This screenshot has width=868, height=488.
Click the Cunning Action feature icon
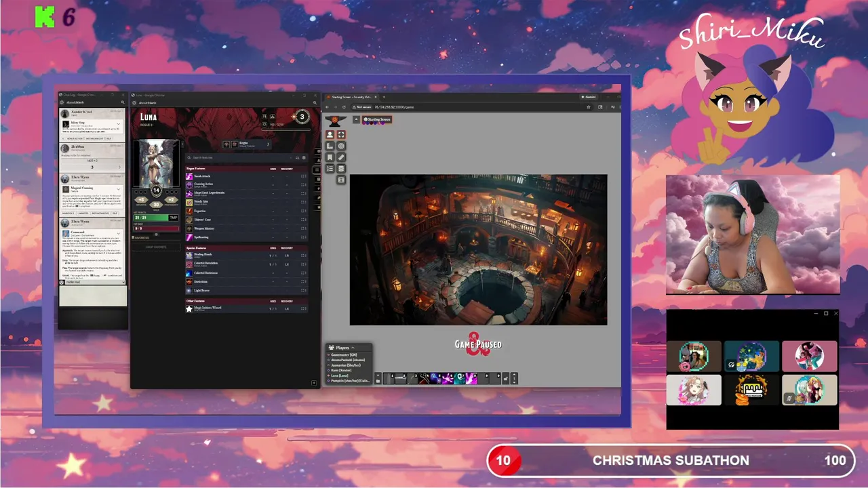189,184
